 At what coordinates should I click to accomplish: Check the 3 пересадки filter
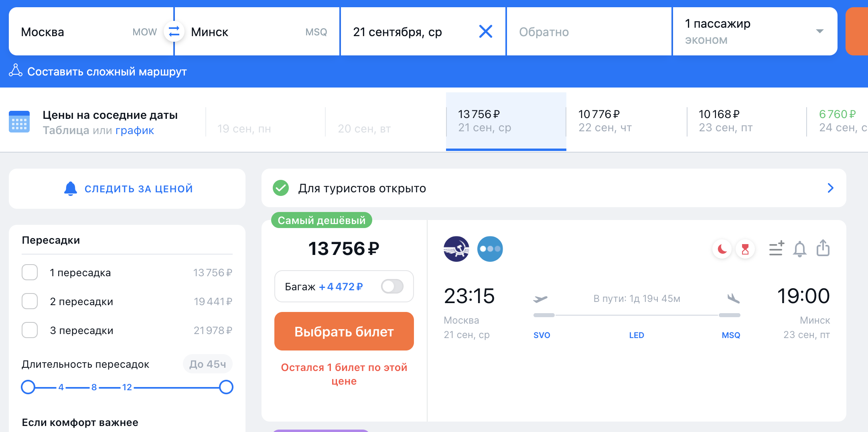tap(30, 330)
